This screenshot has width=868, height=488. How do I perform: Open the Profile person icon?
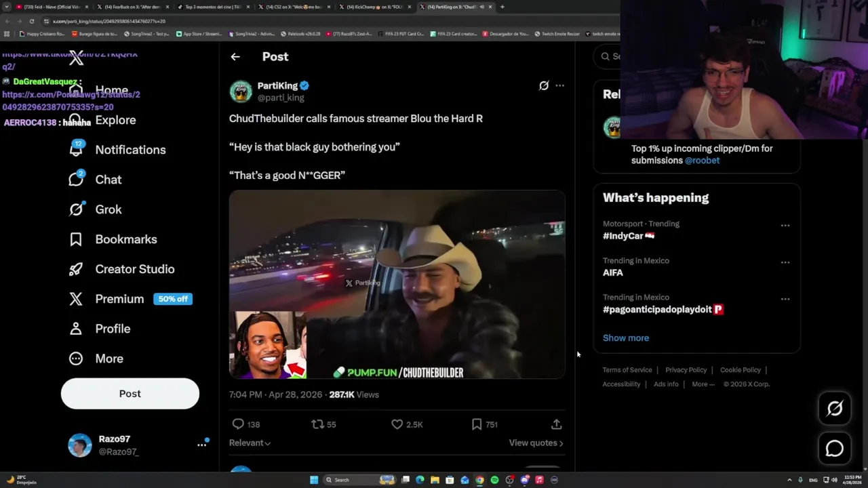pyautogui.click(x=76, y=329)
